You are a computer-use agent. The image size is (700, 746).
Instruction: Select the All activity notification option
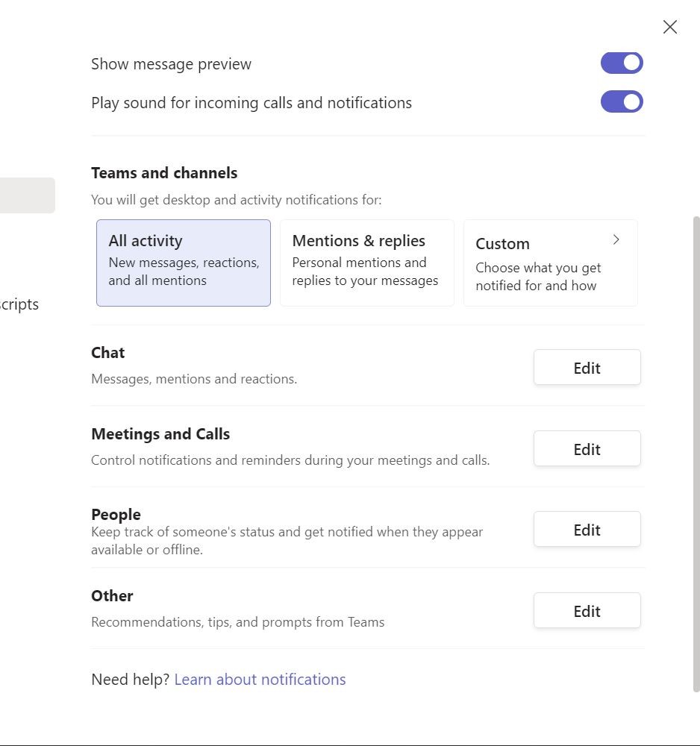click(x=183, y=262)
